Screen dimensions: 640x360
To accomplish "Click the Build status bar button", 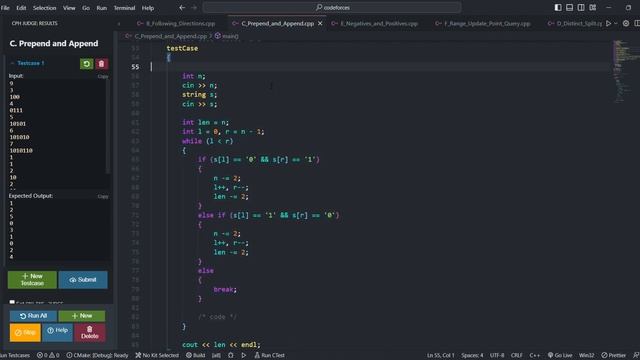I will [196, 355].
